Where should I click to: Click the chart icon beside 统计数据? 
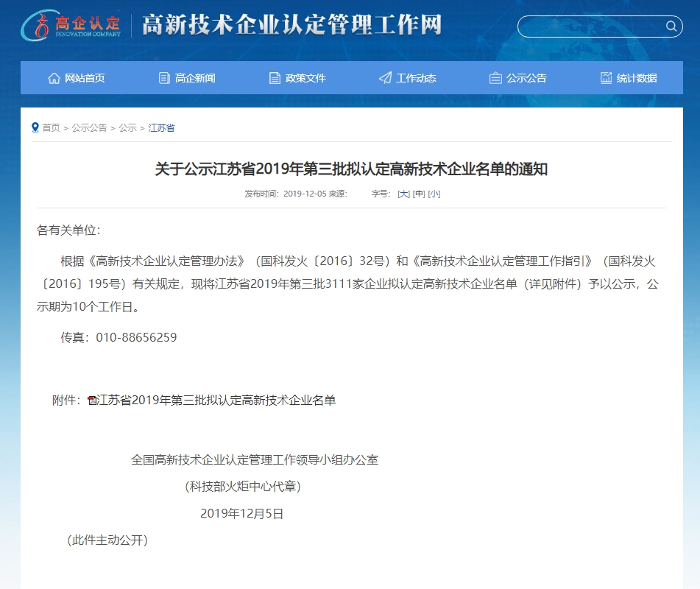[x=606, y=78]
